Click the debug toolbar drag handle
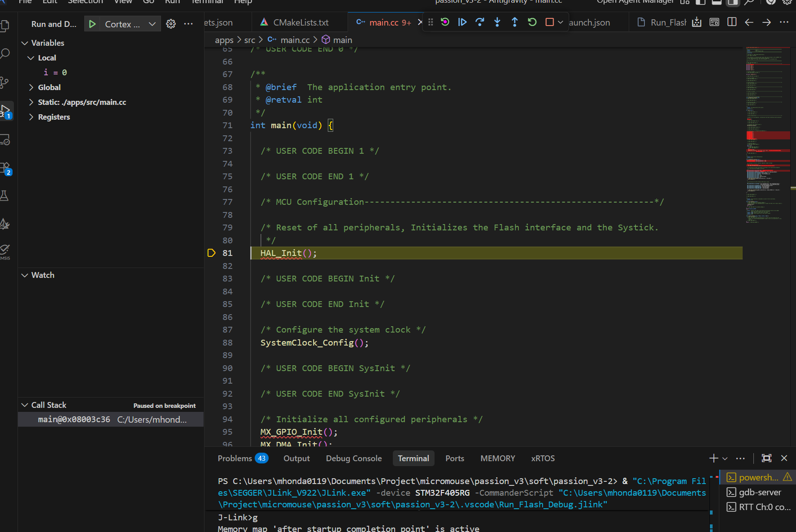This screenshot has width=796, height=532. pyautogui.click(x=431, y=22)
